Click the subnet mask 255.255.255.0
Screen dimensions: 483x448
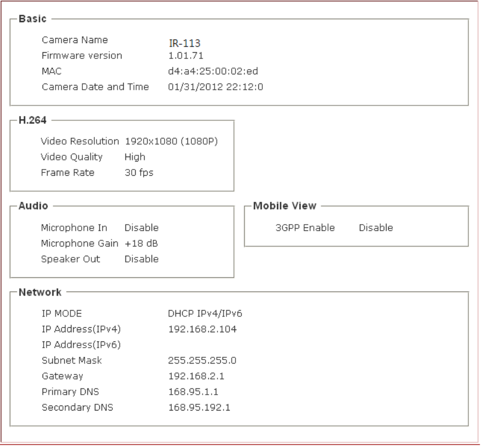click(x=202, y=360)
